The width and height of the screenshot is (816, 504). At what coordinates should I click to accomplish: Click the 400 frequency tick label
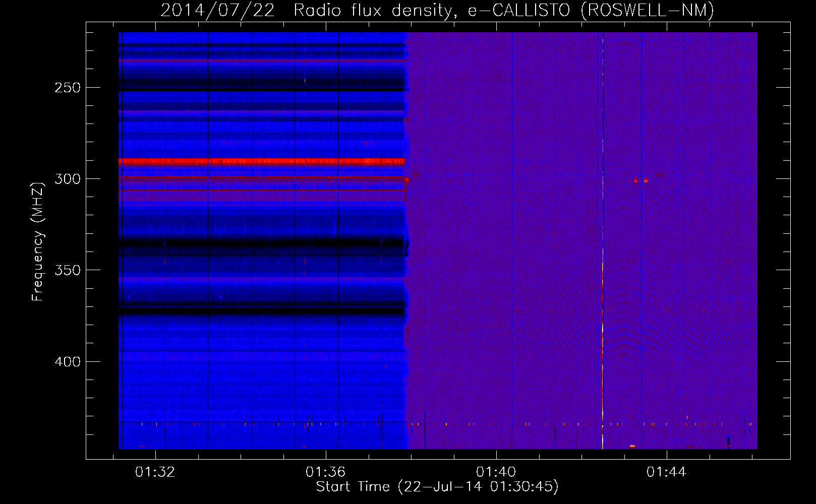click(68, 362)
